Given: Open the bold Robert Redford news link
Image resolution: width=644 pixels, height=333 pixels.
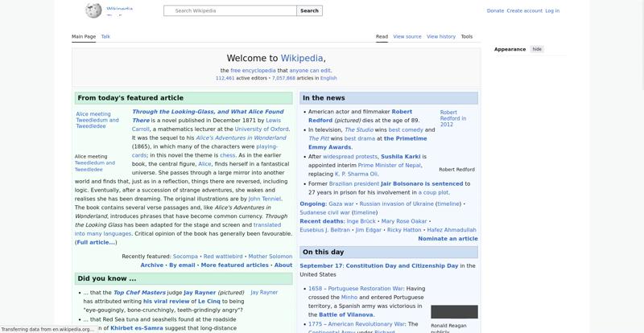Looking at the screenshot, I should pos(360,116).
